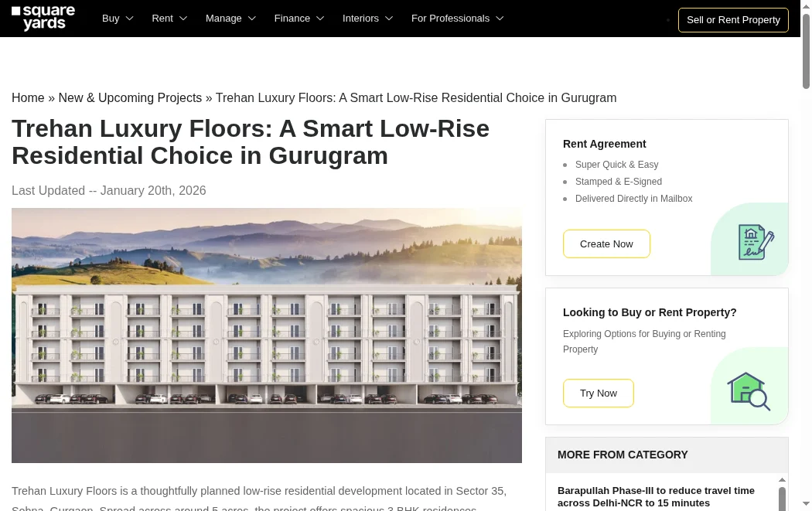Click the Trehan Luxury Floors building image
The width and height of the screenshot is (812, 511).
click(x=267, y=336)
